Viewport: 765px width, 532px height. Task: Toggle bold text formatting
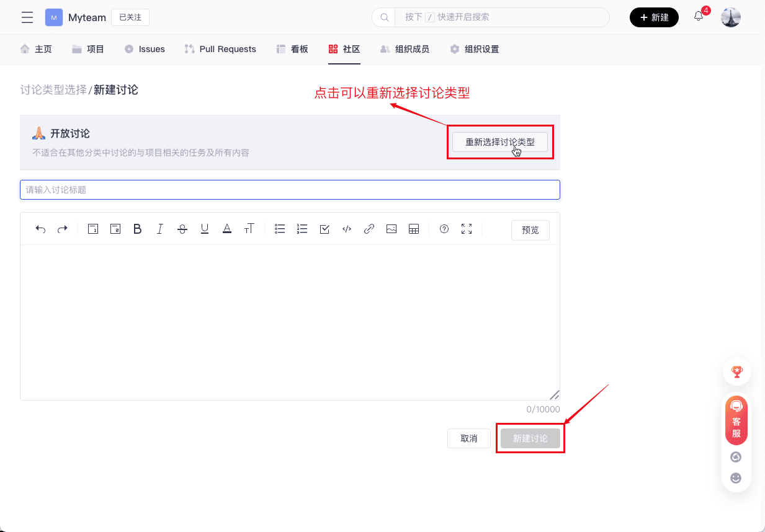(138, 229)
